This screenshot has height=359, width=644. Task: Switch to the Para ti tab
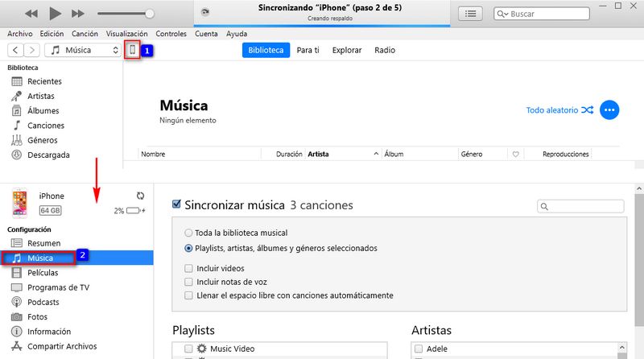[308, 50]
